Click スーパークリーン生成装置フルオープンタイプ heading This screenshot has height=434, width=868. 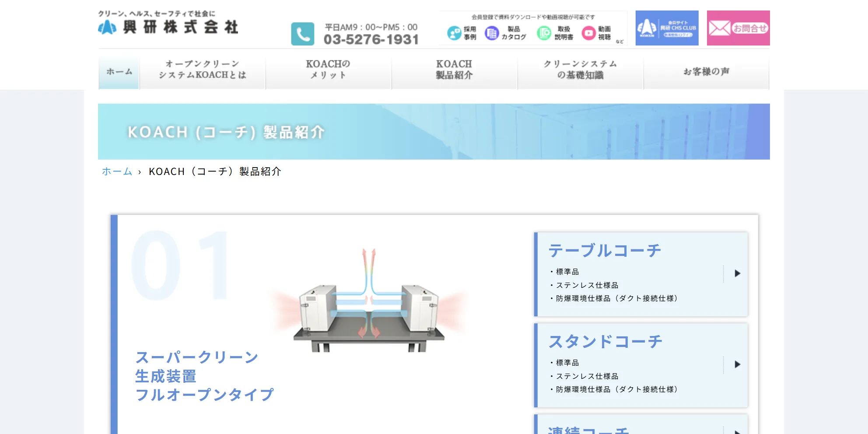pyautogui.click(x=204, y=376)
